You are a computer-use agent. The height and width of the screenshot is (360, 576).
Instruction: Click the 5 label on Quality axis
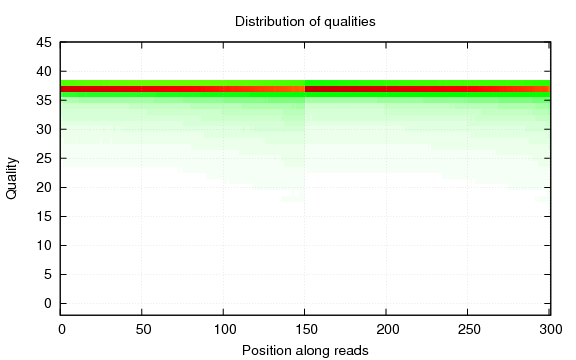pos(48,274)
